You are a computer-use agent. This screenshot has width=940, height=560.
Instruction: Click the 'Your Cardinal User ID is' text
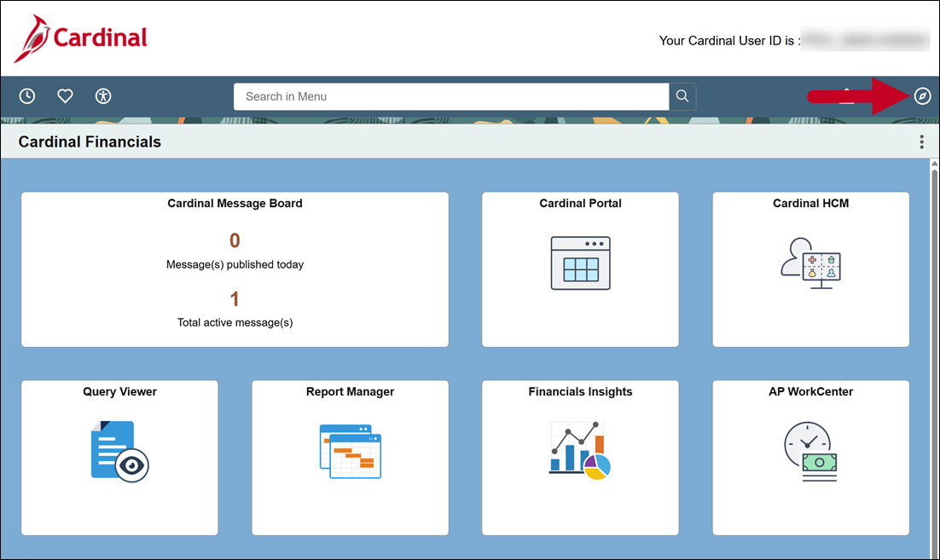tap(729, 41)
